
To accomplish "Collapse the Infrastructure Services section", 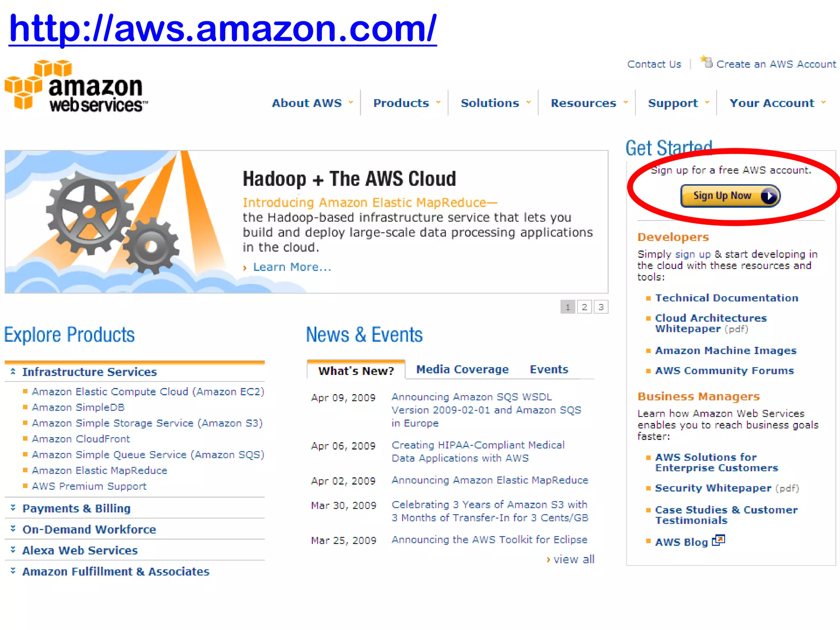I will tap(89, 372).
